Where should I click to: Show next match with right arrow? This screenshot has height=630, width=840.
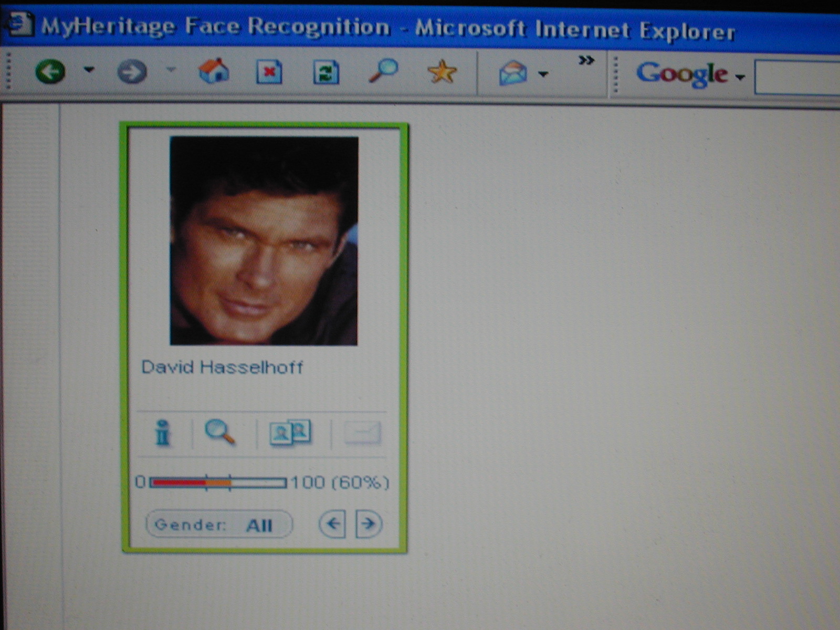tap(369, 523)
